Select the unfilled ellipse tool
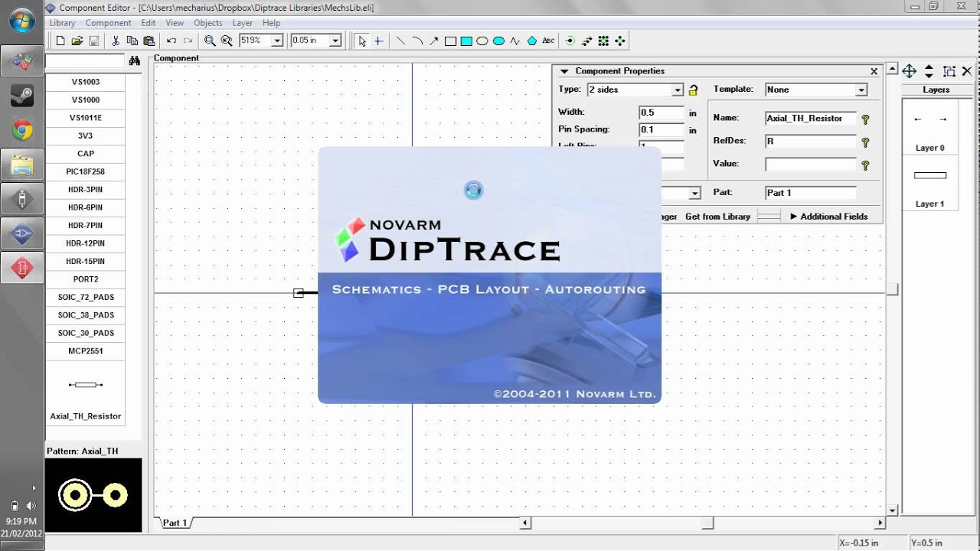This screenshot has height=551, width=980. coord(482,41)
